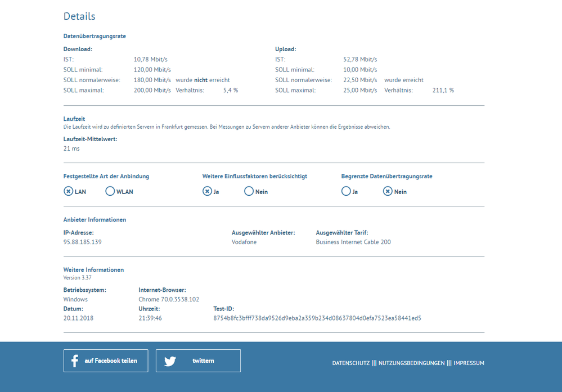
Task: Choose Ja under Weitere Einflussfaktoren berücksichtigt
Action: pos(207,191)
